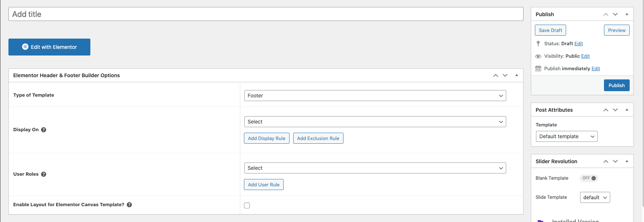644x222 pixels.
Task: Open Slide Template default dropdown
Action: coord(595,197)
